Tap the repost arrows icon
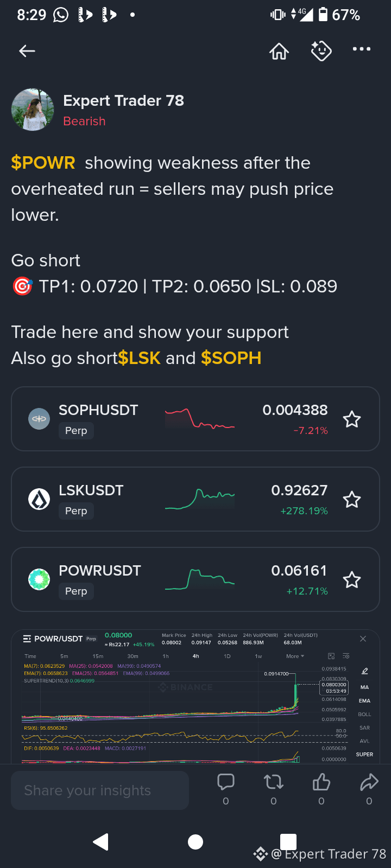391x868 pixels. click(x=274, y=782)
